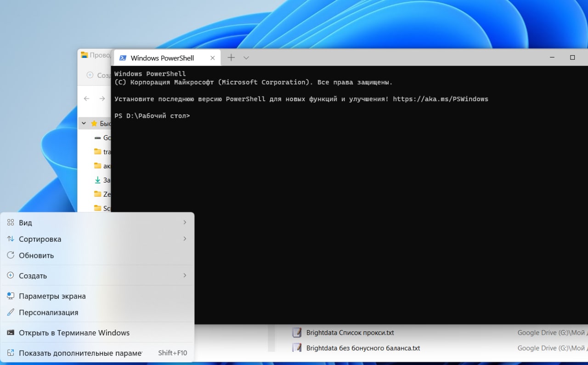Click the Вид grid icon
The image size is (588, 365).
click(11, 222)
